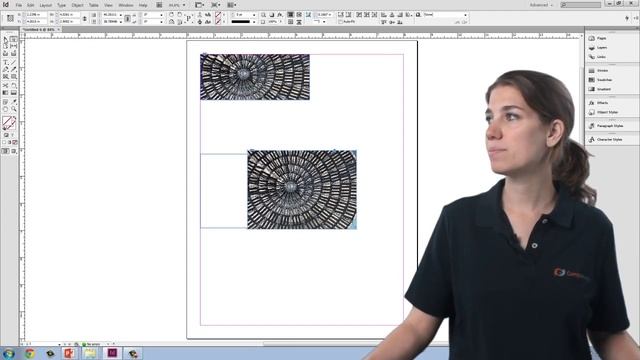This screenshot has width=640, height=360.
Task: Open the Scale X percentage dropdown
Action: (120, 15)
